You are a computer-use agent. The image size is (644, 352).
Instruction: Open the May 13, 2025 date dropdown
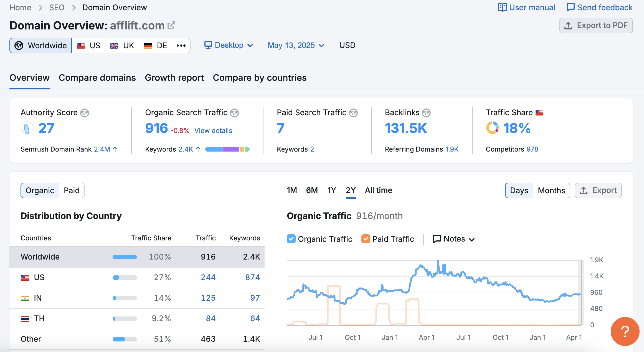tap(296, 45)
